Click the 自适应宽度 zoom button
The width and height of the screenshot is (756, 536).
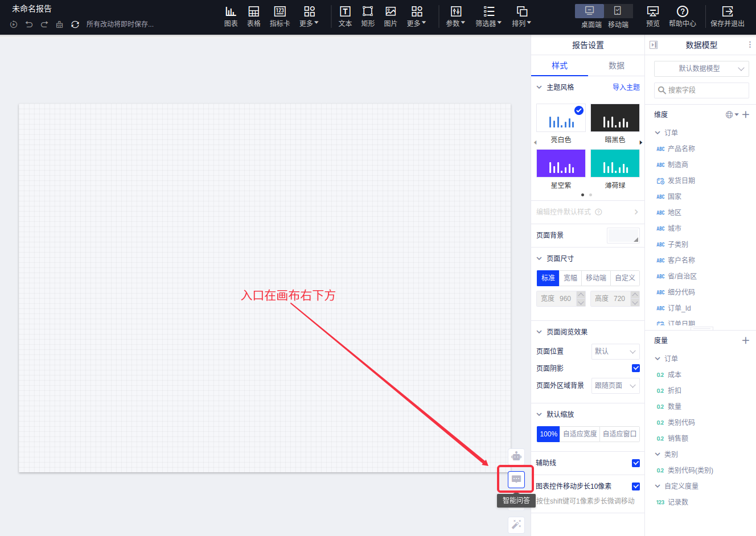tap(580, 434)
